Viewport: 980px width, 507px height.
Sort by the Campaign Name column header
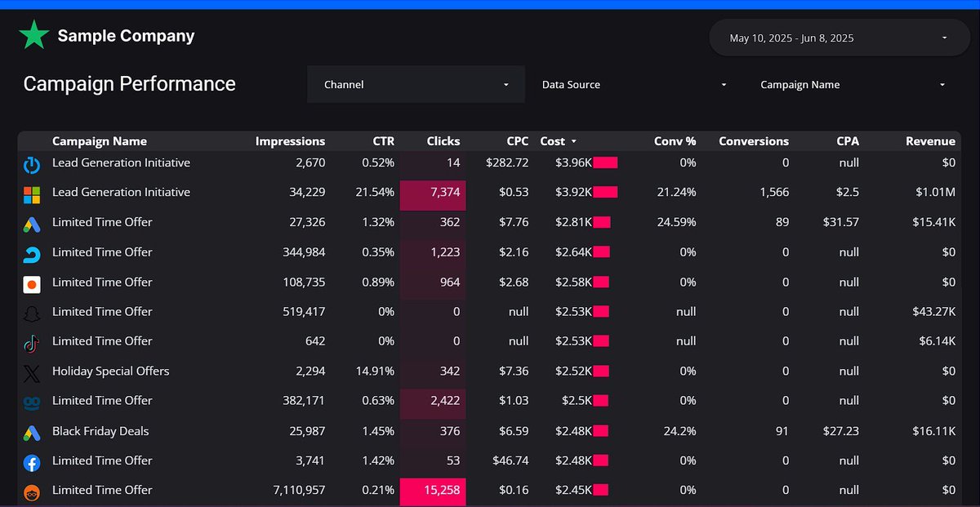tap(100, 141)
